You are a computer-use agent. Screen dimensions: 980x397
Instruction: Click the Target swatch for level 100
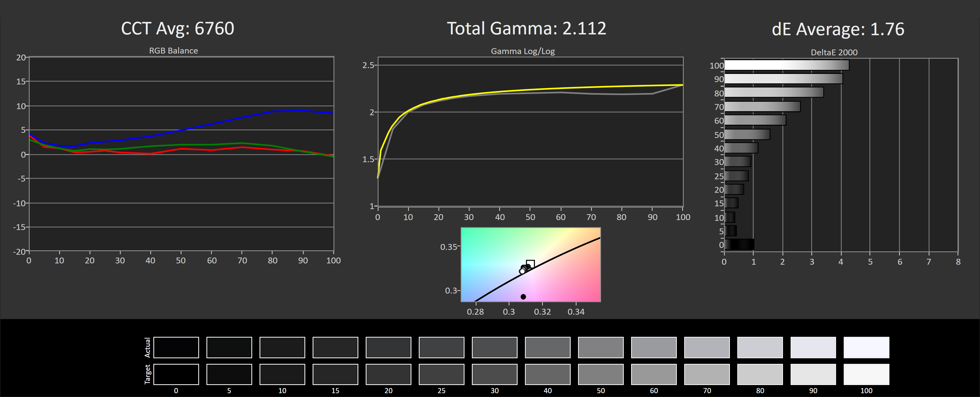coord(866,375)
